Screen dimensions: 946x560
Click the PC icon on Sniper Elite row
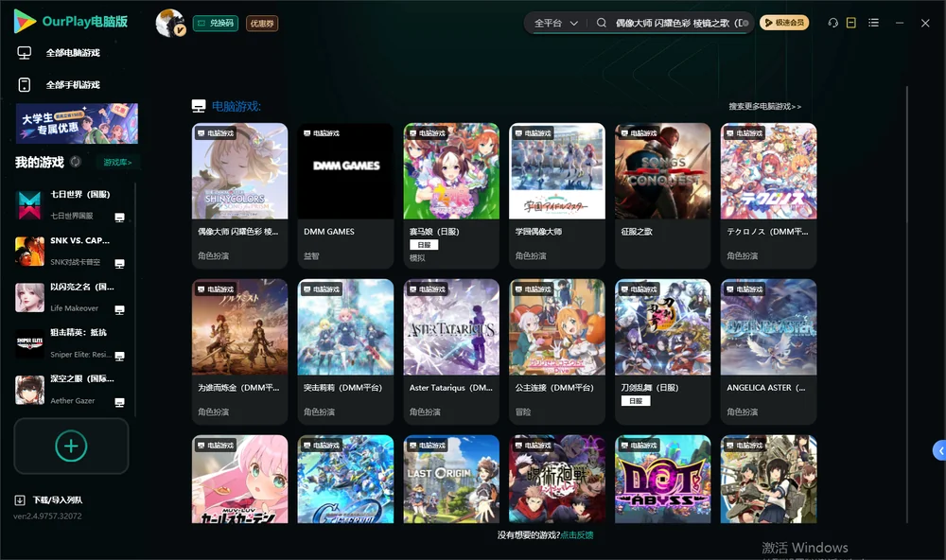pyautogui.click(x=119, y=356)
